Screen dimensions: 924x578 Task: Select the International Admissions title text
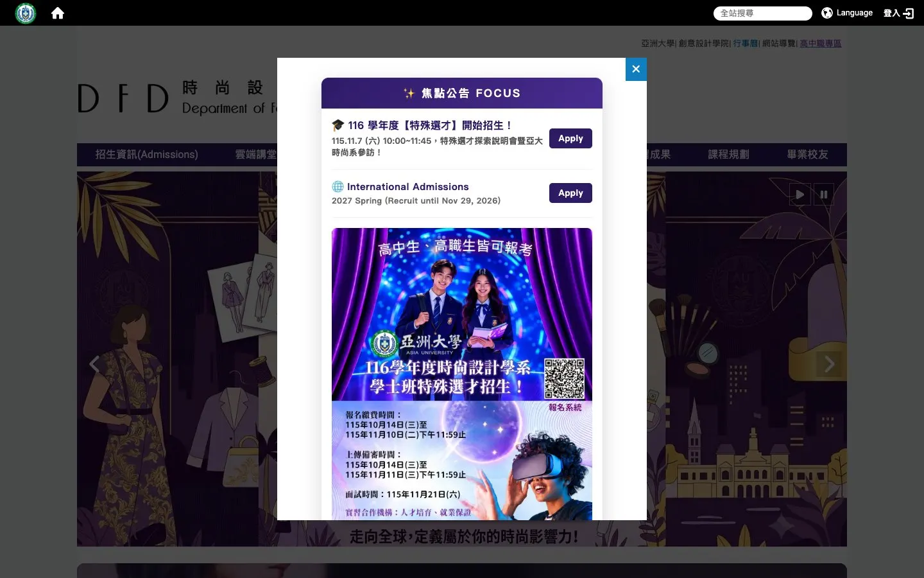click(408, 186)
